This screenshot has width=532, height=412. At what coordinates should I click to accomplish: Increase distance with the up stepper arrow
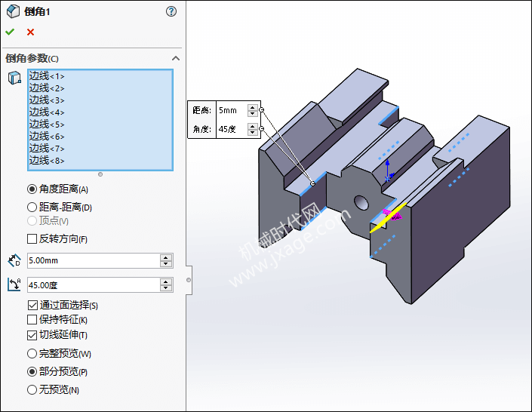(x=166, y=257)
